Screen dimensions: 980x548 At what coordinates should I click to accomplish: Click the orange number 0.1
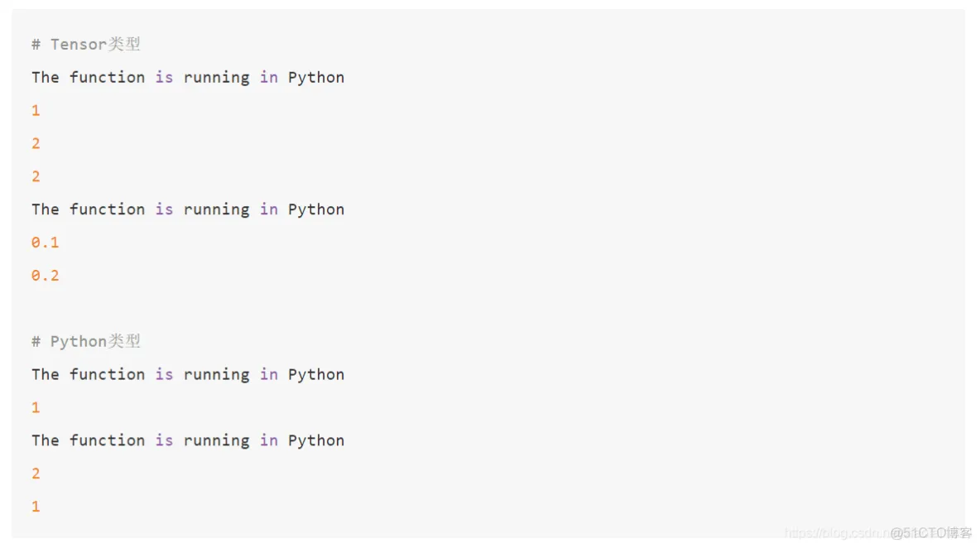click(x=45, y=243)
